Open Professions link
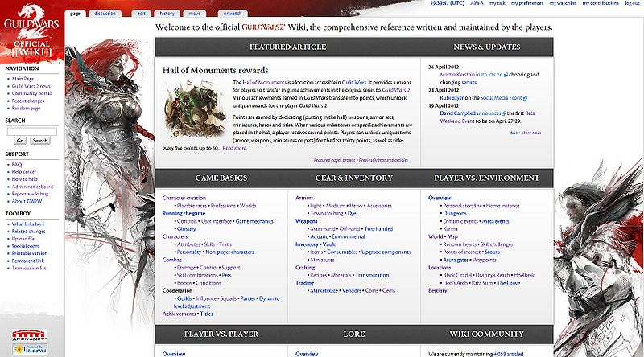644x357 pixels. tap(224, 206)
